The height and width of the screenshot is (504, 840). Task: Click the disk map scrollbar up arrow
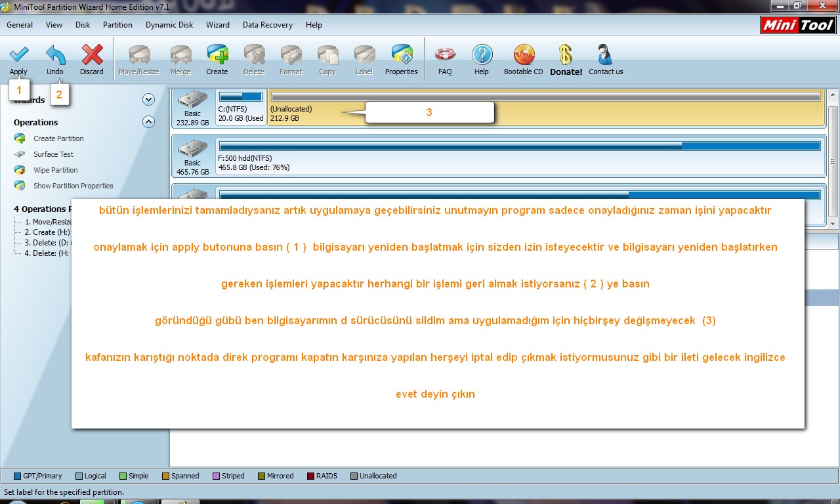click(833, 95)
